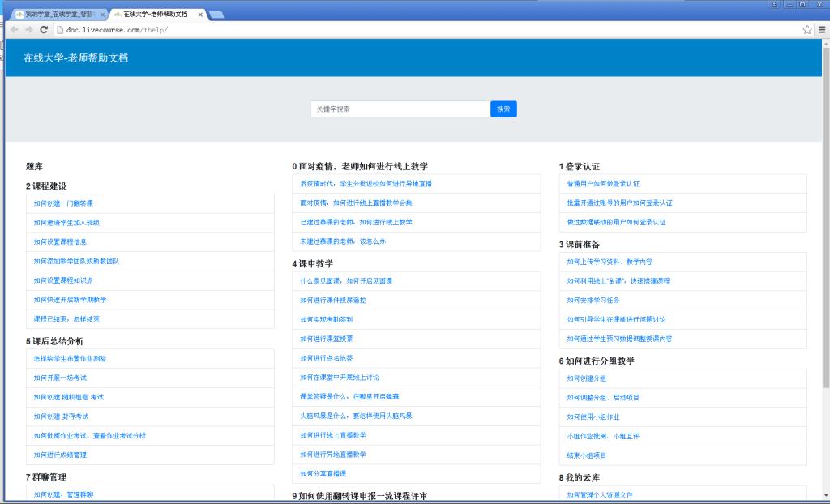Open the 如何邀请学生加入班级 link

[66, 223]
